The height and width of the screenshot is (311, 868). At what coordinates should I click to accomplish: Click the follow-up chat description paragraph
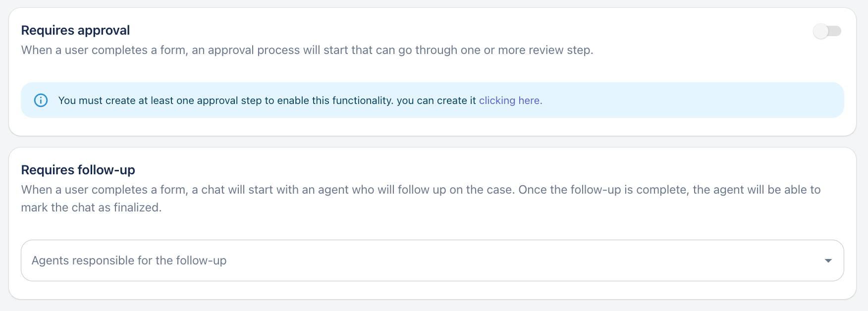421,190
